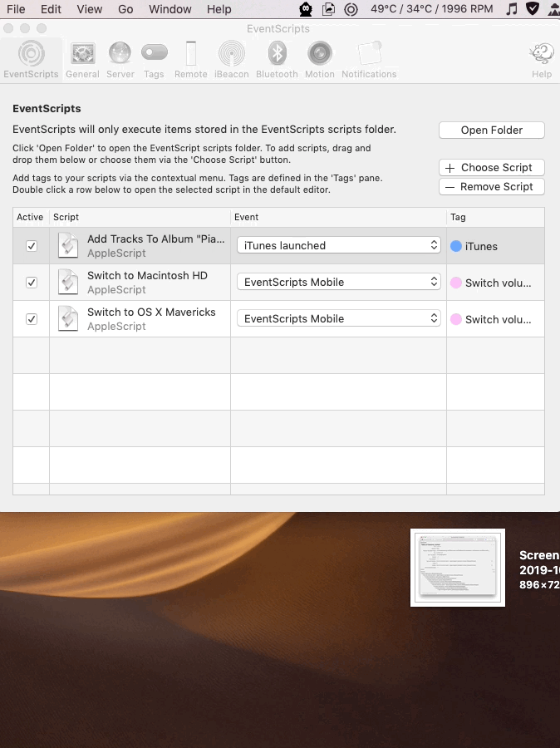Select the Switch to OS X Mavericks script icon

[68, 318]
